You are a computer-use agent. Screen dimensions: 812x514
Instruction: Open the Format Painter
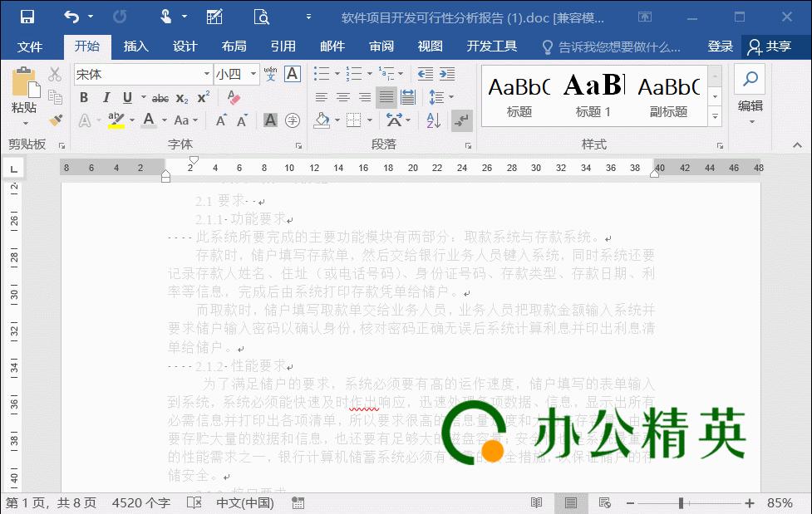(55, 121)
